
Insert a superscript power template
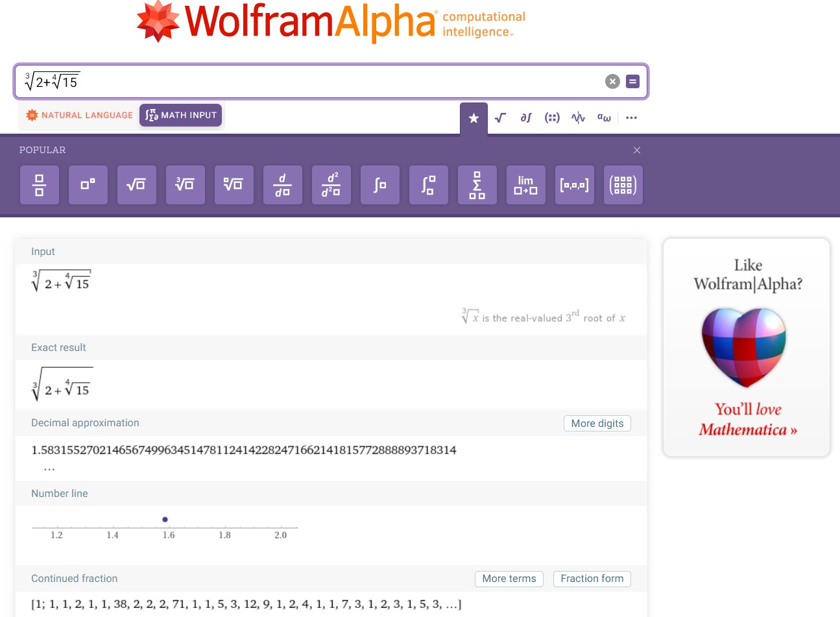tap(88, 185)
